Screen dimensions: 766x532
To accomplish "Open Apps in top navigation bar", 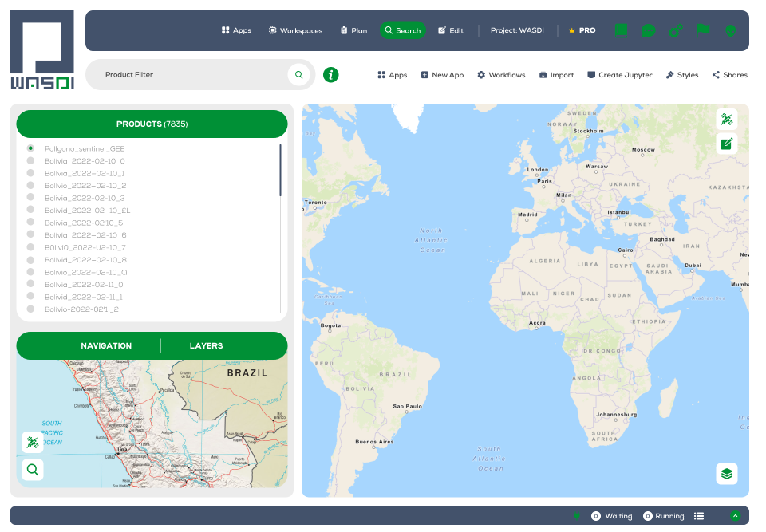I will click(x=236, y=30).
